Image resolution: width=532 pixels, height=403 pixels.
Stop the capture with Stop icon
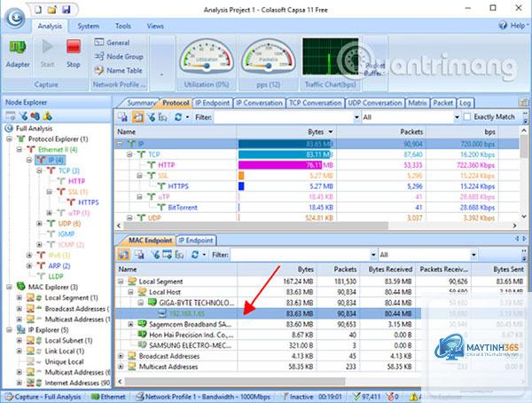click(74, 54)
